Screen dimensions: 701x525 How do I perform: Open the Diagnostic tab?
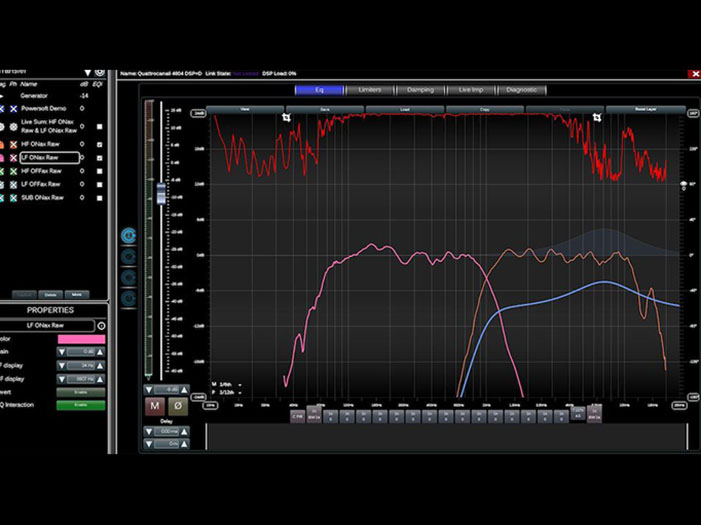click(x=521, y=90)
